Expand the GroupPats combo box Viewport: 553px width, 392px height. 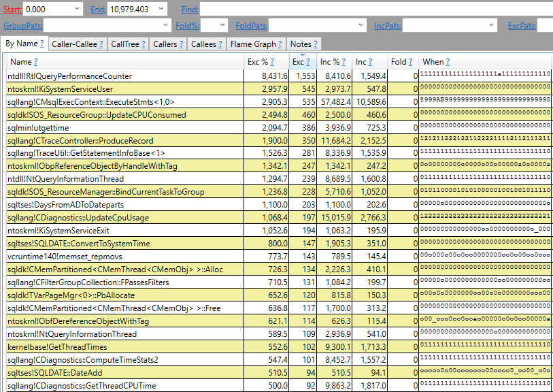tap(165, 25)
